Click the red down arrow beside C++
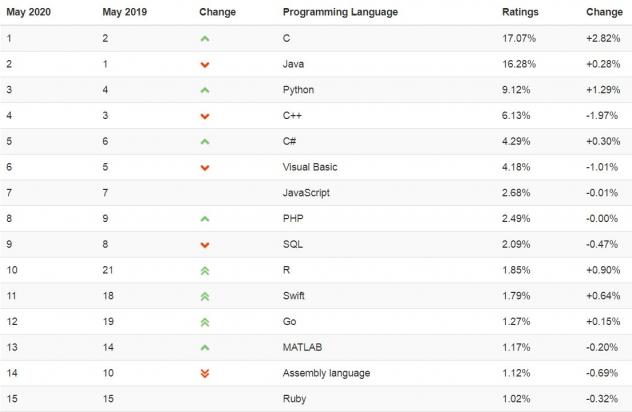This screenshot has height=412, width=632. point(205,116)
